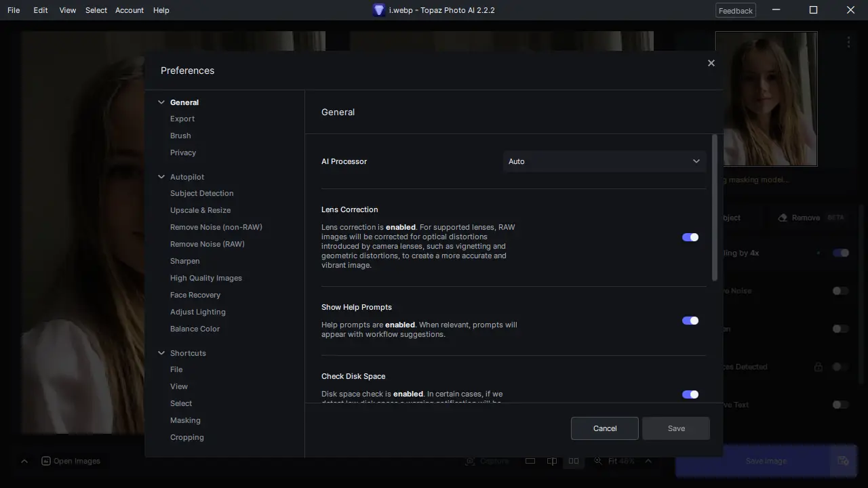
Task: Select Sharpen in the Autopilot list
Action: point(185,261)
